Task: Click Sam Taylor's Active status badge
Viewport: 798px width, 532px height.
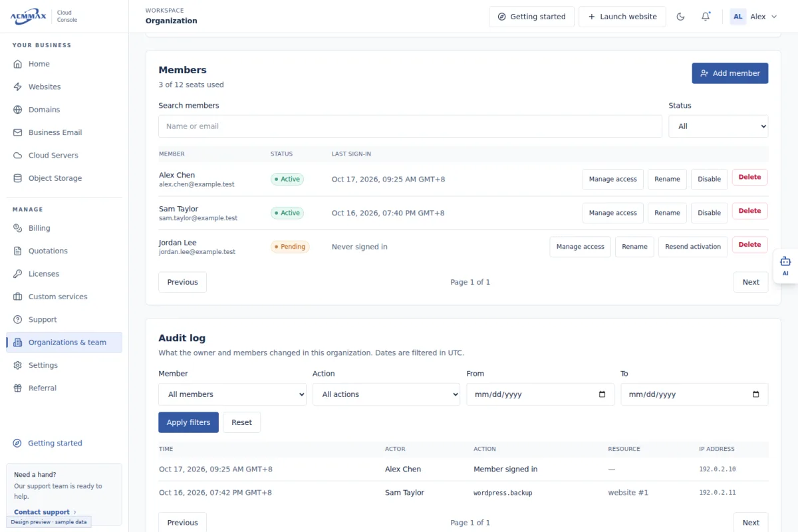Action: [x=287, y=213]
